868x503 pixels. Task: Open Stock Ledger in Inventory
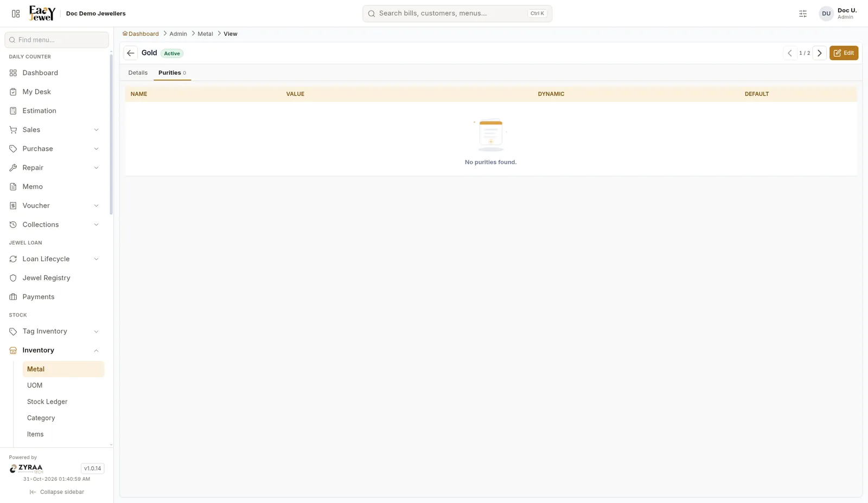pyautogui.click(x=63, y=402)
